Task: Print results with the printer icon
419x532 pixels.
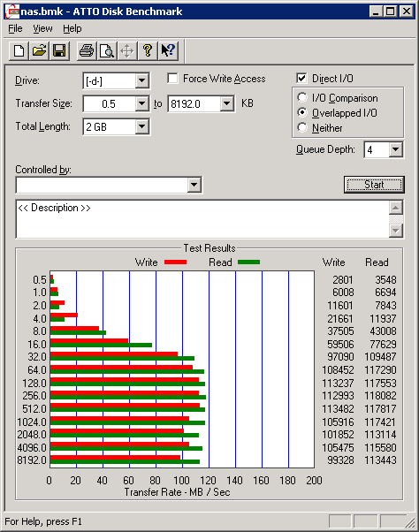Action: click(87, 51)
